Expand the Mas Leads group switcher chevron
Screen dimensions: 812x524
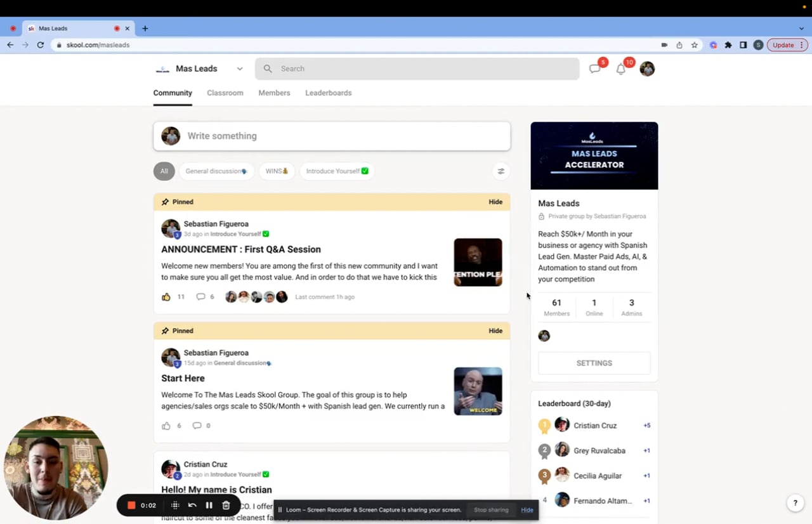click(x=239, y=69)
